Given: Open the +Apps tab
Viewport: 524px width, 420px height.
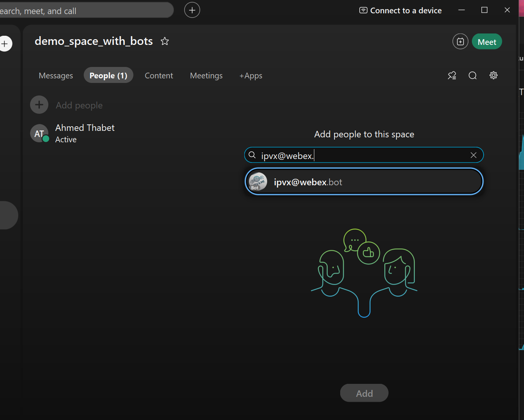Looking at the screenshot, I should click(251, 76).
